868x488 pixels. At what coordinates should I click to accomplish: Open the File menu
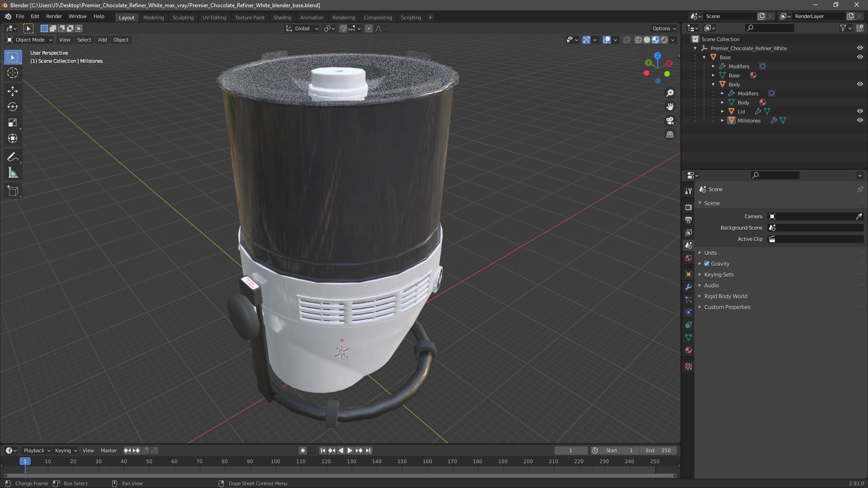click(20, 16)
